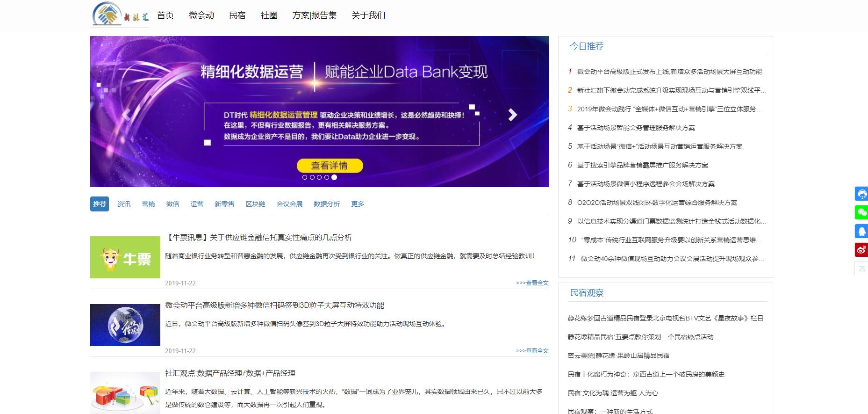
Task: Click the 民宿观察 section heading
Action: [x=587, y=293]
